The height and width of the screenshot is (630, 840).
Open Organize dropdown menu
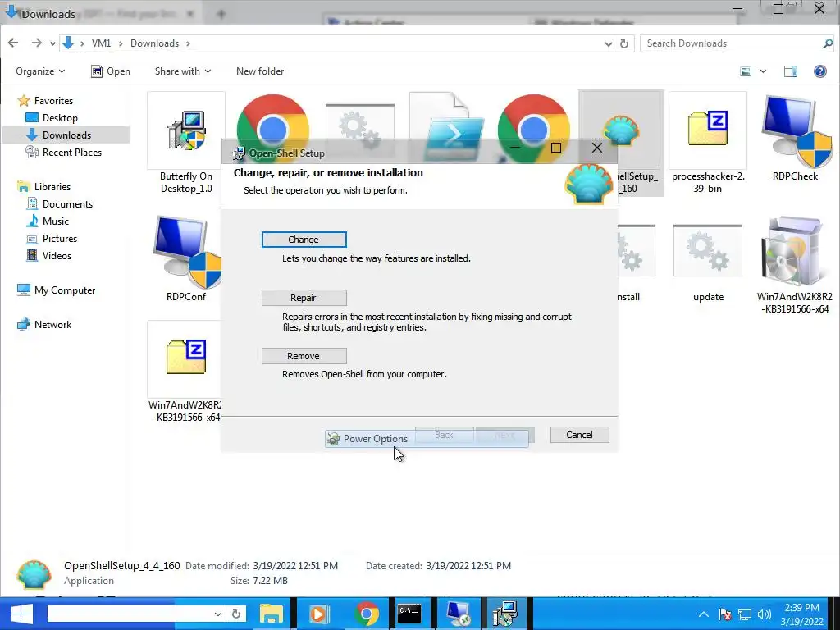pos(41,71)
